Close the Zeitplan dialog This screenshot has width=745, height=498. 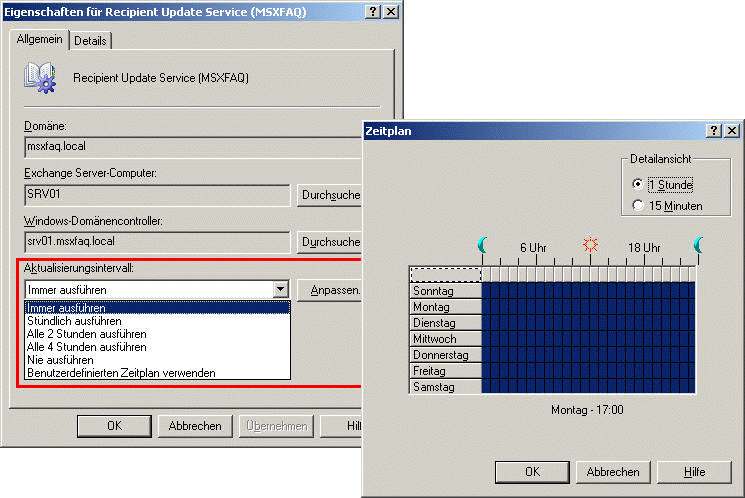(732, 131)
